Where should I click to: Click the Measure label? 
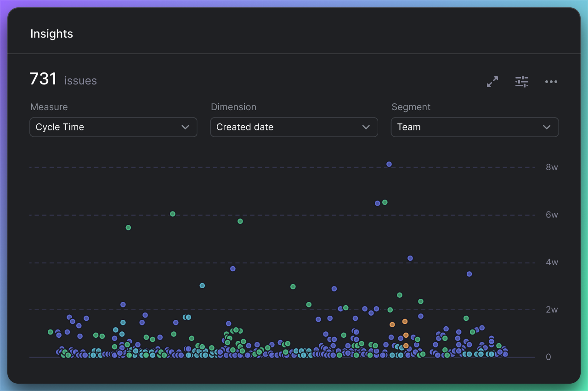click(49, 107)
